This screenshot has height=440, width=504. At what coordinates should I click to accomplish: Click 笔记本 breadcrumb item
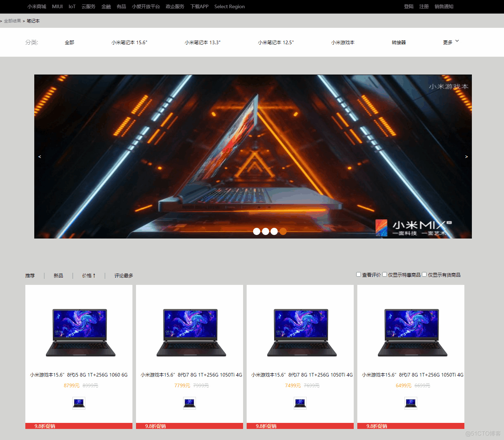pos(33,21)
